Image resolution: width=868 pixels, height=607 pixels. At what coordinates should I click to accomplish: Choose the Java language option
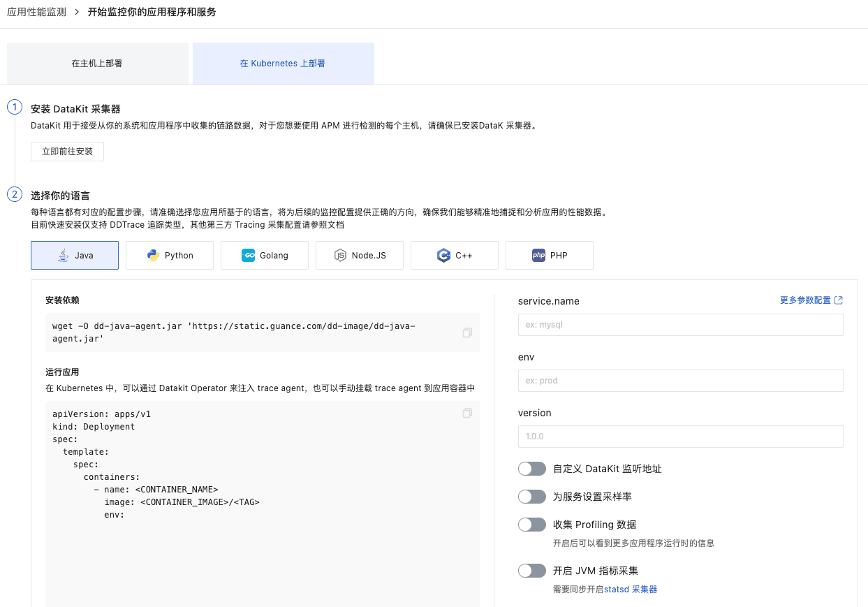75,256
